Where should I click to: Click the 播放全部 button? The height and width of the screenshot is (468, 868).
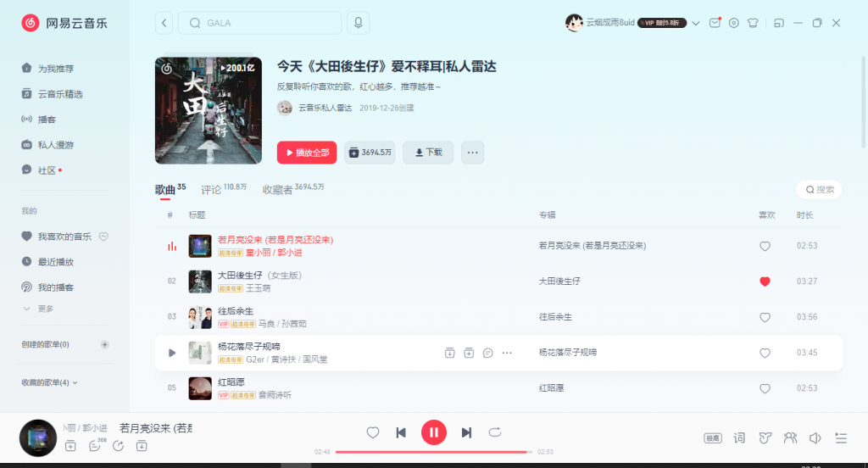[x=307, y=153]
